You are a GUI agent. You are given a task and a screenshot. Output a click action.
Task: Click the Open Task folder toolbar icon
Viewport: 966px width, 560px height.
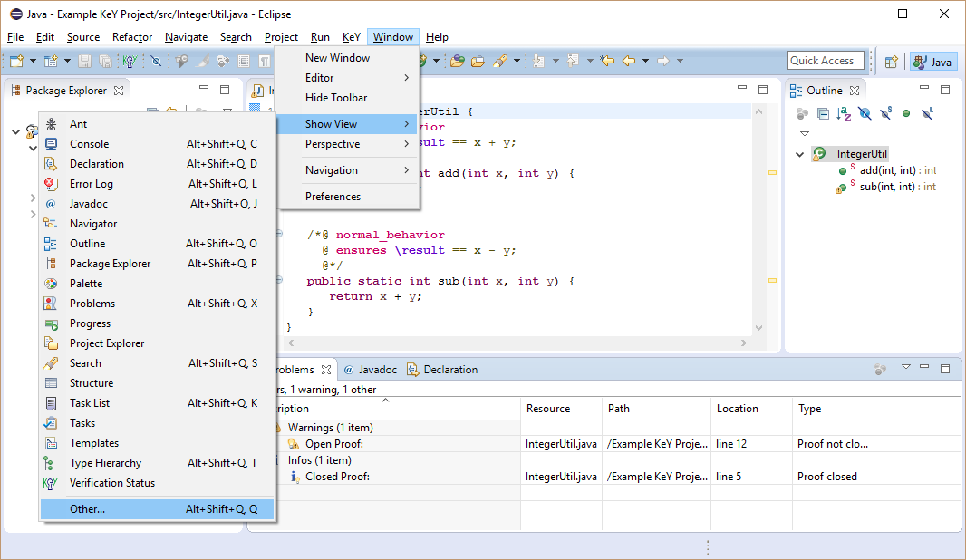coord(478,61)
